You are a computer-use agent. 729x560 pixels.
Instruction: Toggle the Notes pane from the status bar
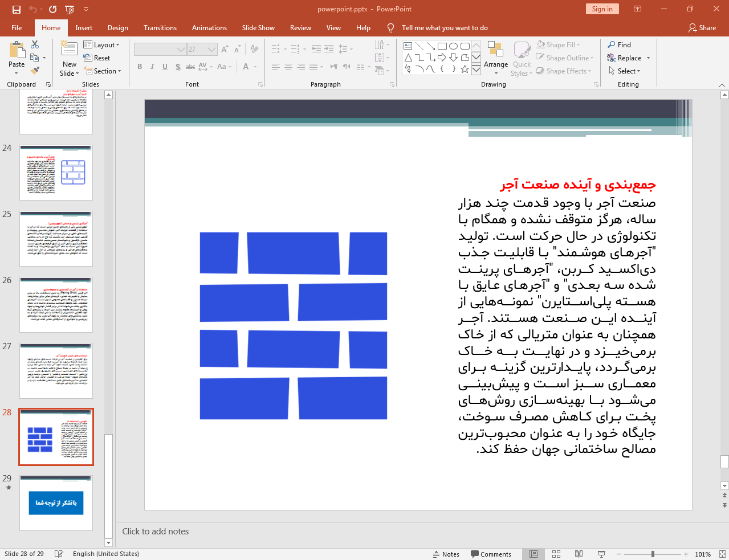(446, 554)
